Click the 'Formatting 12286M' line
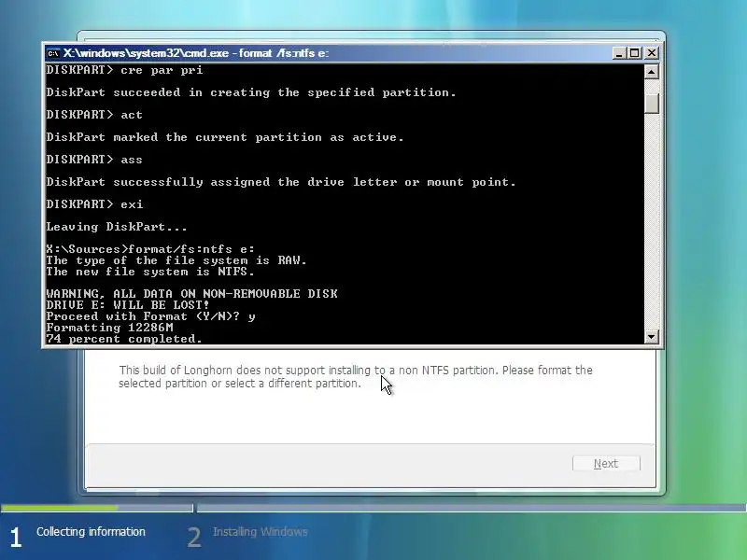Viewport: 747px width, 560px height. (109, 328)
